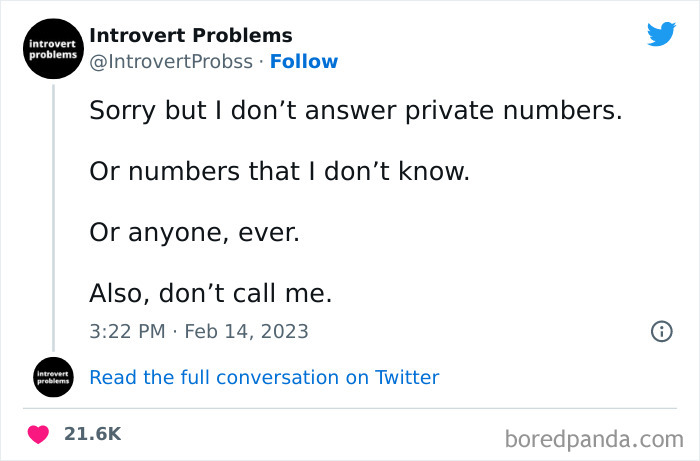Click the @IntrovertProbss handle
The width and height of the screenshot is (700, 461).
point(168,62)
